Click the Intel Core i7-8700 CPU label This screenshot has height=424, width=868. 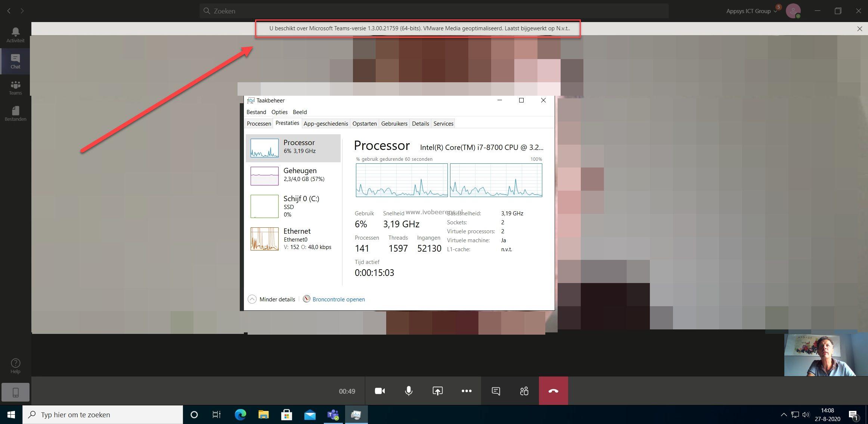click(x=482, y=147)
